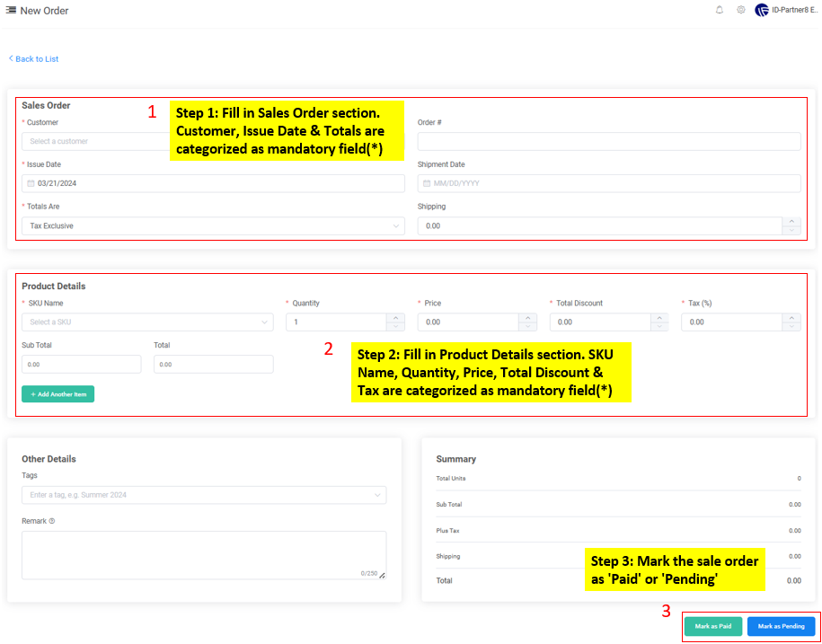Open the Tags dropdown field
The width and height of the screenshot is (822, 644).
[x=204, y=495]
